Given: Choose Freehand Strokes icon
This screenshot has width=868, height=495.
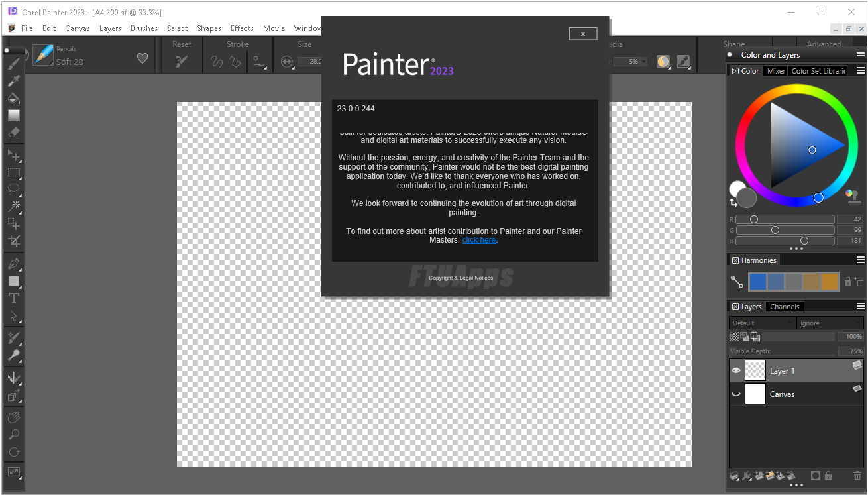Looking at the screenshot, I should (217, 62).
